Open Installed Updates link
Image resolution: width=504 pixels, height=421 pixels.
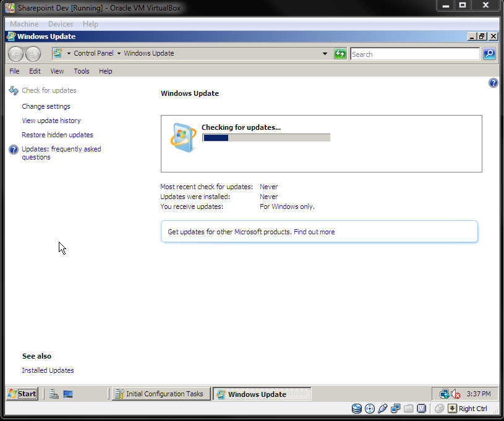[48, 370]
